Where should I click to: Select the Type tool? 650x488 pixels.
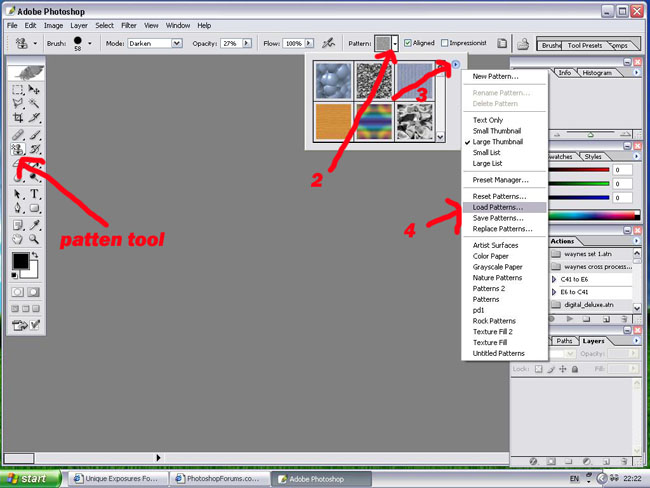[35, 193]
